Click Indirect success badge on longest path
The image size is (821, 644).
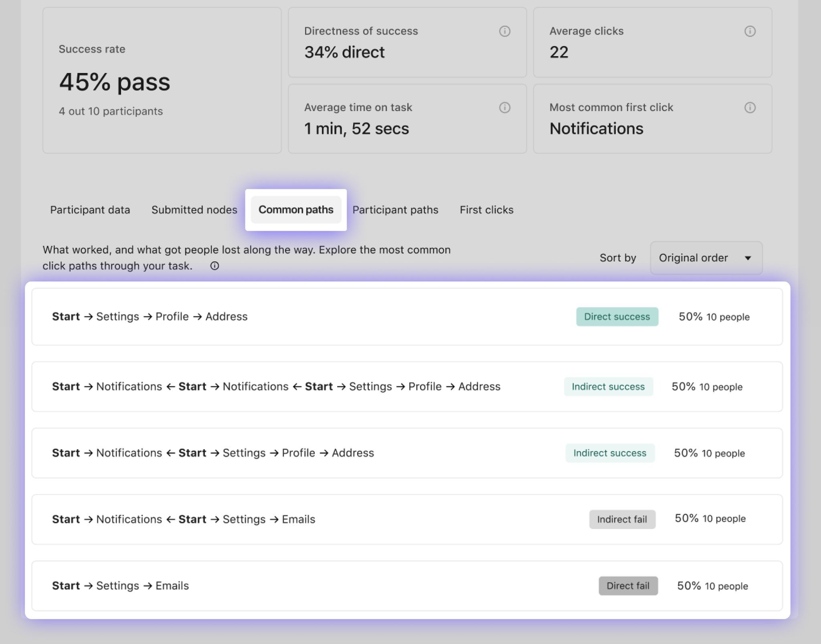[x=608, y=387]
